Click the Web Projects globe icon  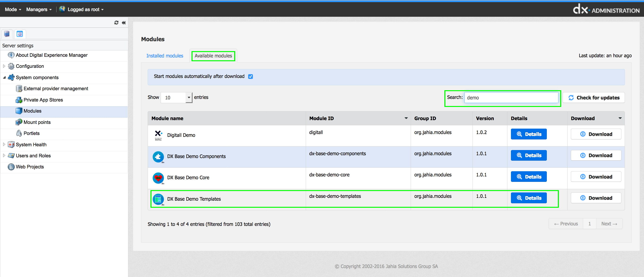click(x=11, y=167)
